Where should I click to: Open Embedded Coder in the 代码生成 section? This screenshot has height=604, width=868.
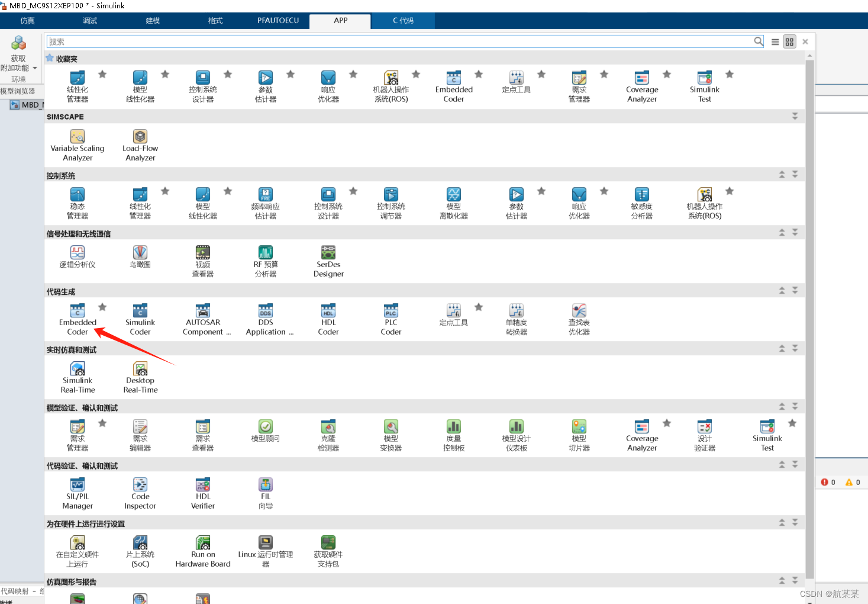click(x=78, y=319)
